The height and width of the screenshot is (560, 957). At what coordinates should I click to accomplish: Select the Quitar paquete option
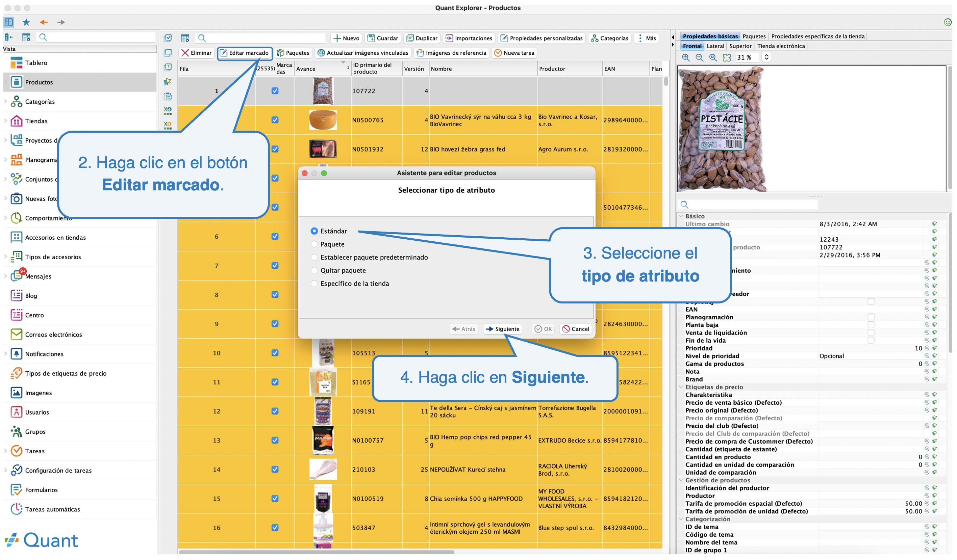(x=314, y=270)
